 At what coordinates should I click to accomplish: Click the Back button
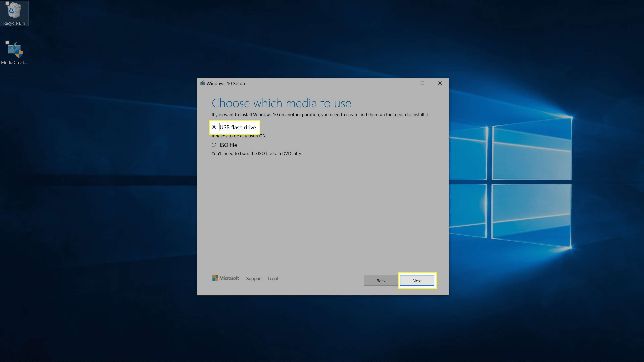point(381,281)
